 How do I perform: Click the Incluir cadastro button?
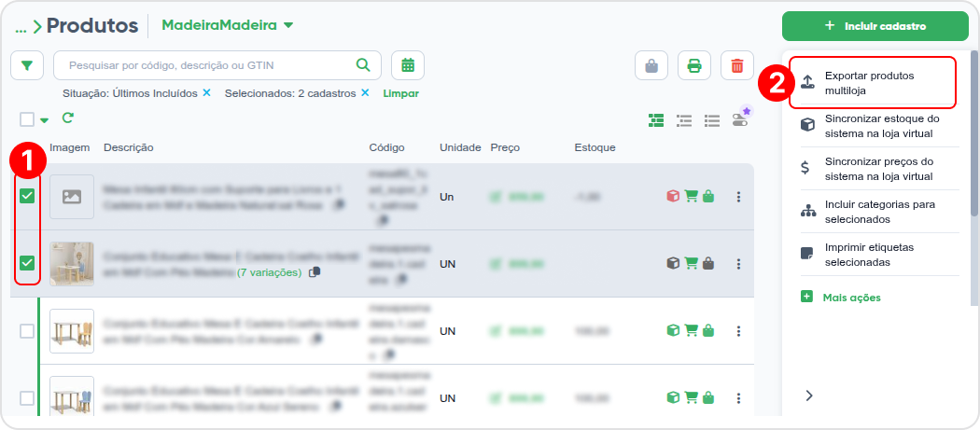click(x=875, y=26)
